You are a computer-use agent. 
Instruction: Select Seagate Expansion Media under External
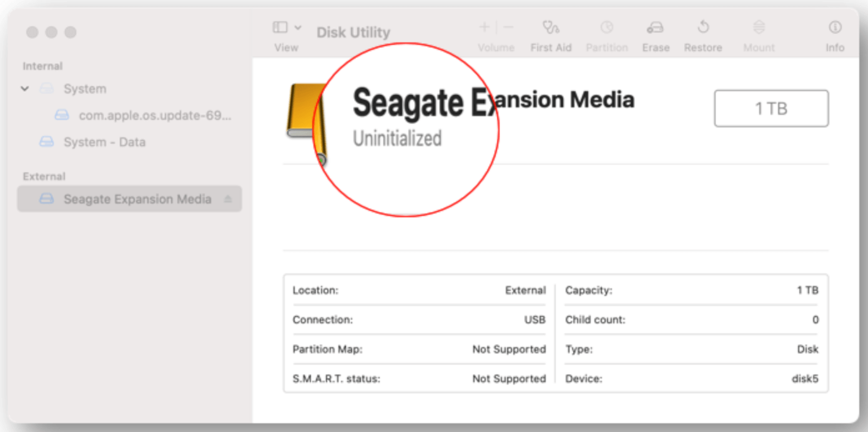click(137, 199)
